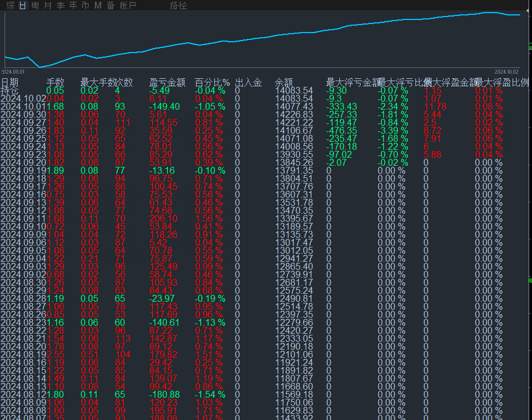Open the 年 yearly tab
532x420 pixels.
73,5
